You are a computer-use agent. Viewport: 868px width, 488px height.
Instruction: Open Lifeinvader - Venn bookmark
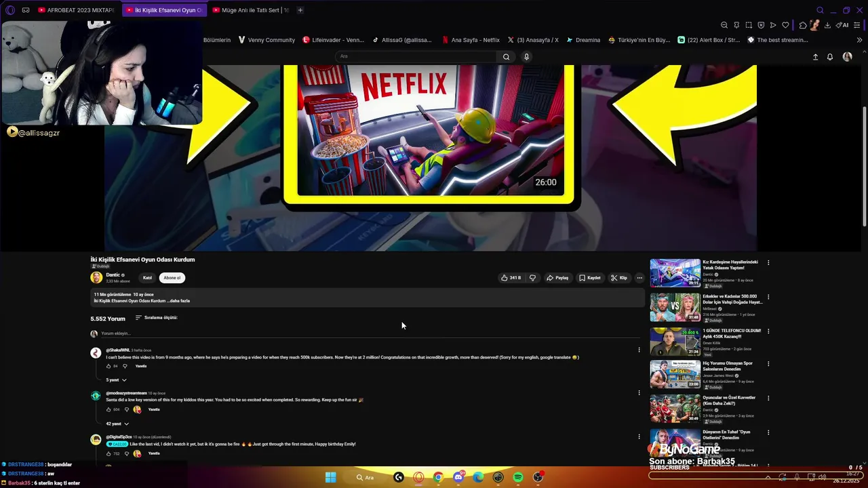333,40
